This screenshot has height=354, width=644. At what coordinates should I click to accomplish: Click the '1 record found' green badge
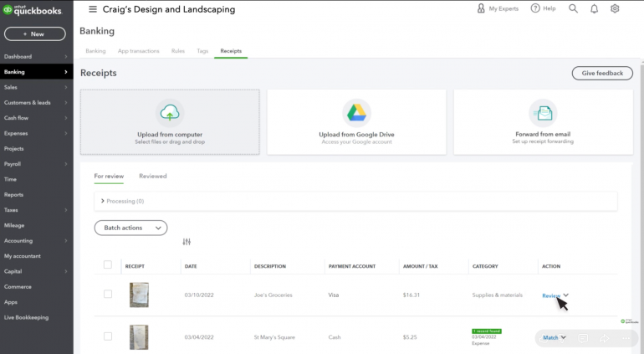pyautogui.click(x=487, y=331)
